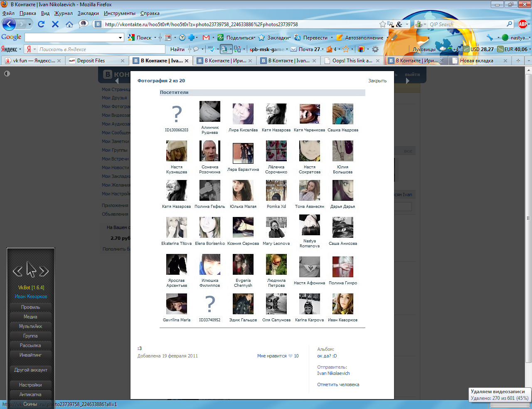Click the Автозаполнение autofill button

click(x=360, y=37)
